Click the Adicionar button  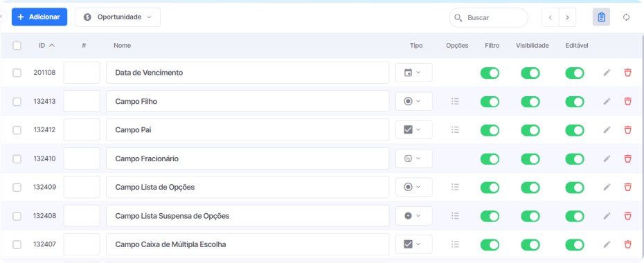39,17
